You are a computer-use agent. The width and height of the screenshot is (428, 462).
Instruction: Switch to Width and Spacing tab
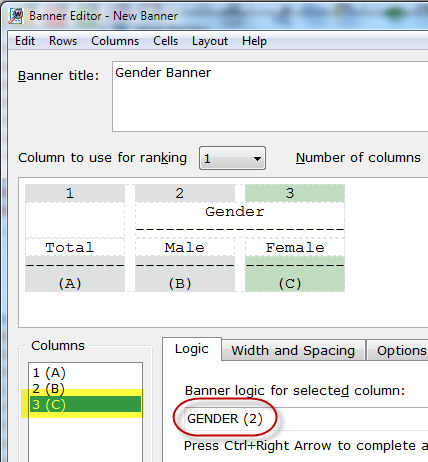click(x=293, y=350)
